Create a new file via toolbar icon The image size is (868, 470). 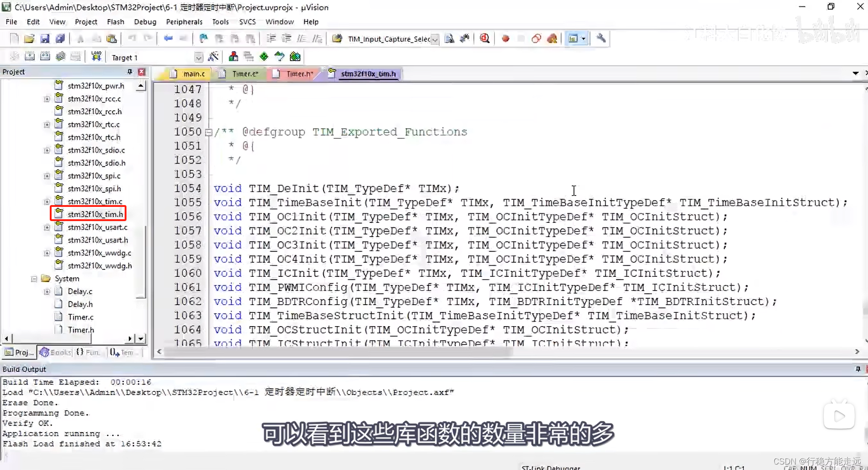pos(14,39)
